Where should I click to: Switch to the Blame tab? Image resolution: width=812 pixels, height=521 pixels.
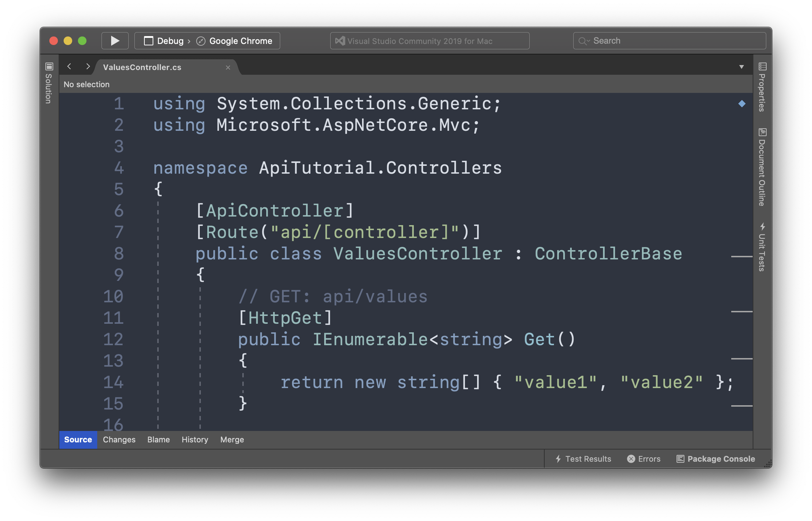pos(158,440)
